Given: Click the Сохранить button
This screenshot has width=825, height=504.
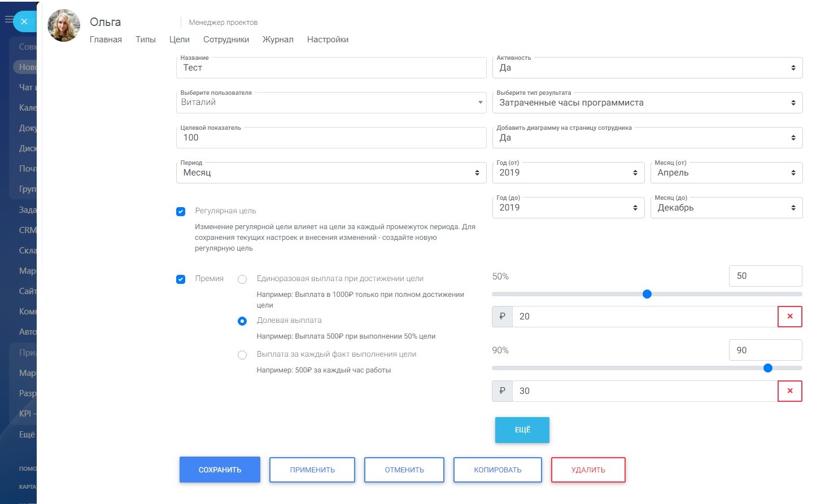Looking at the screenshot, I should (220, 470).
